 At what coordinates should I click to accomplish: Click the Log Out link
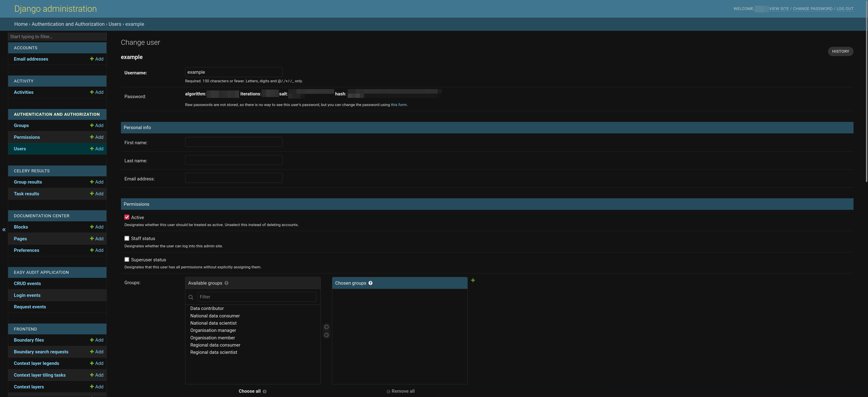[845, 9]
